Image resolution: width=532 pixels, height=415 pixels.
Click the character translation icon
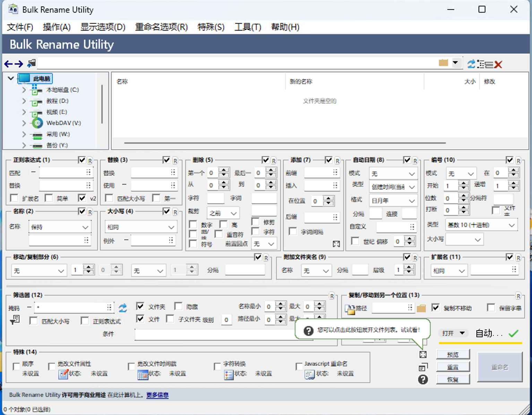[229, 375]
